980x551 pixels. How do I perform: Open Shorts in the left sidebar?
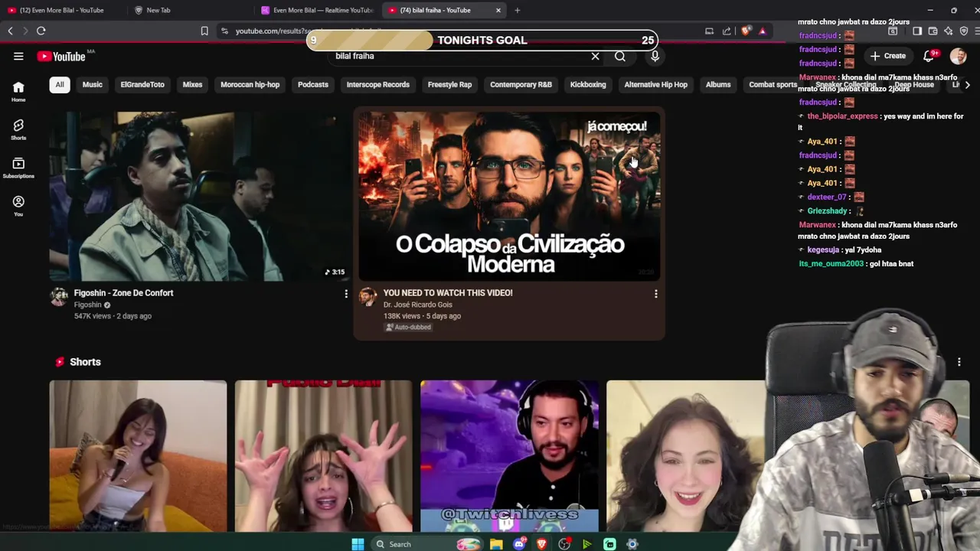tap(18, 129)
